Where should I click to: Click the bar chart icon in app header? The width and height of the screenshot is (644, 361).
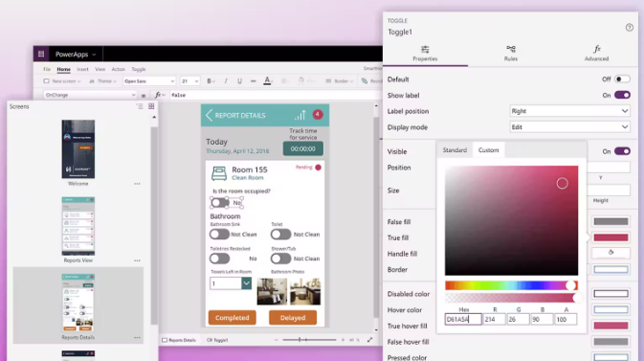[300, 115]
